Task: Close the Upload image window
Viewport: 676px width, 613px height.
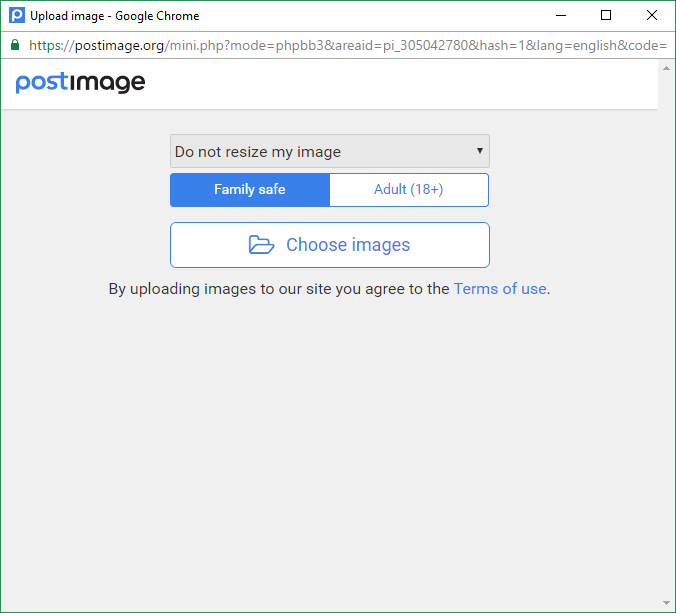Action: [651, 16]
